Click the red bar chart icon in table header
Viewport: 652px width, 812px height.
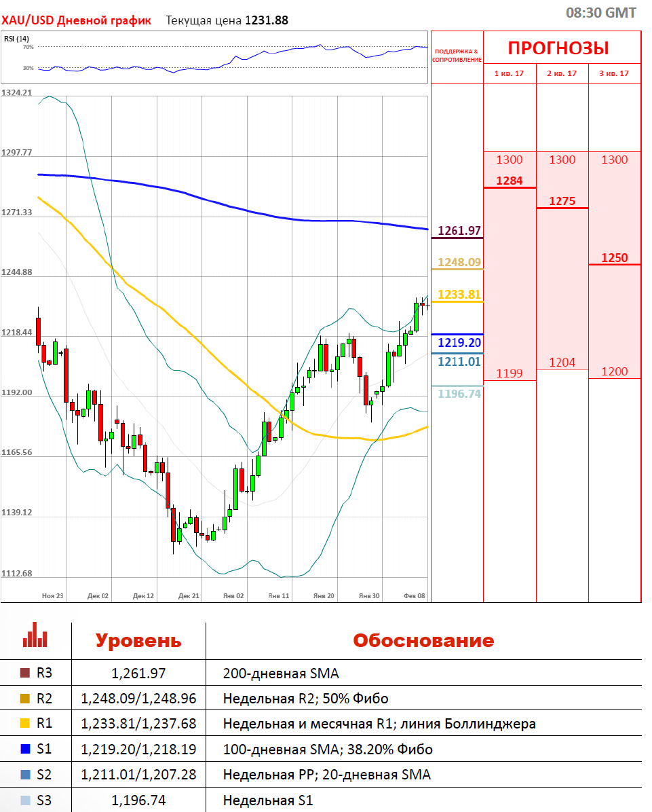35,635
